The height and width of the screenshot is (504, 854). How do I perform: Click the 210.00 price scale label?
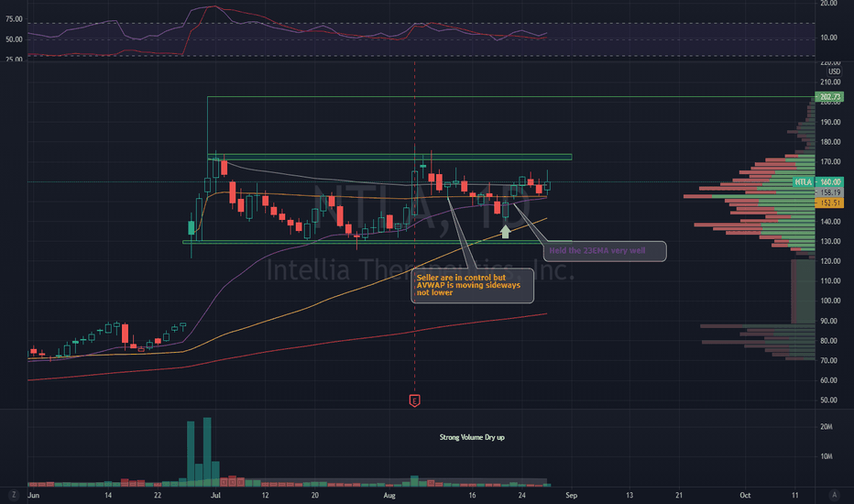tap(830, 82)
